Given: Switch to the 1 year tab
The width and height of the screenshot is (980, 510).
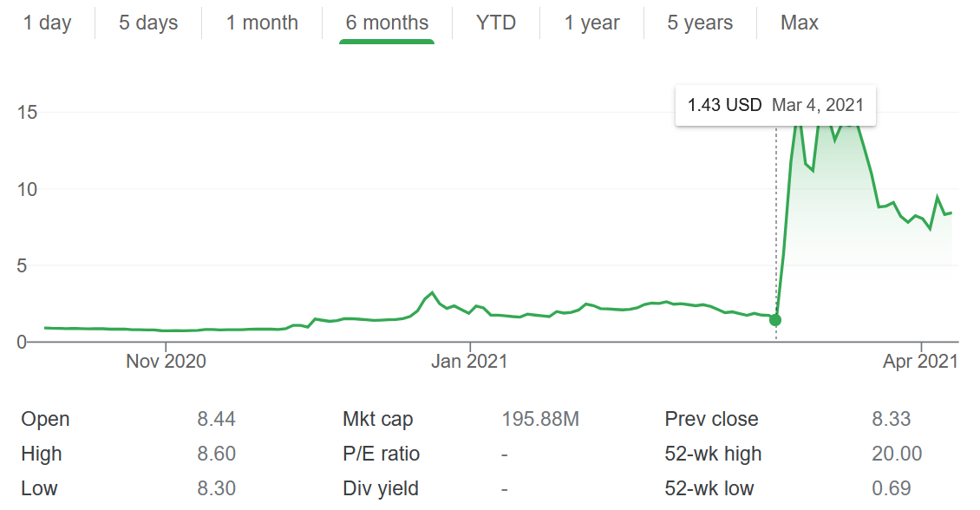Looking at the screenshot, I should pos(593,23).
